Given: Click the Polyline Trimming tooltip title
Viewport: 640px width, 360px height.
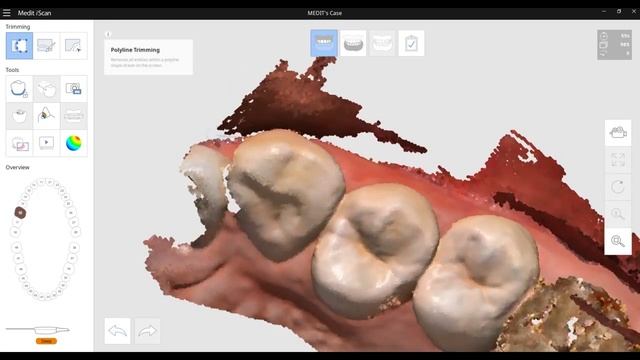Looking at the screenshot, I should (135, 50).
